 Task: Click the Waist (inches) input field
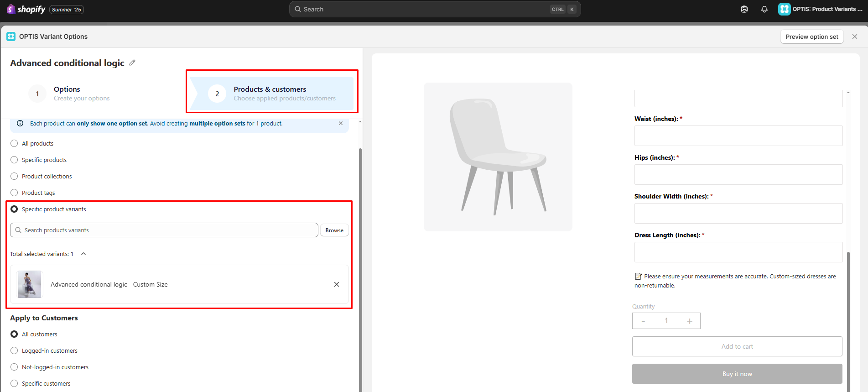738,136
